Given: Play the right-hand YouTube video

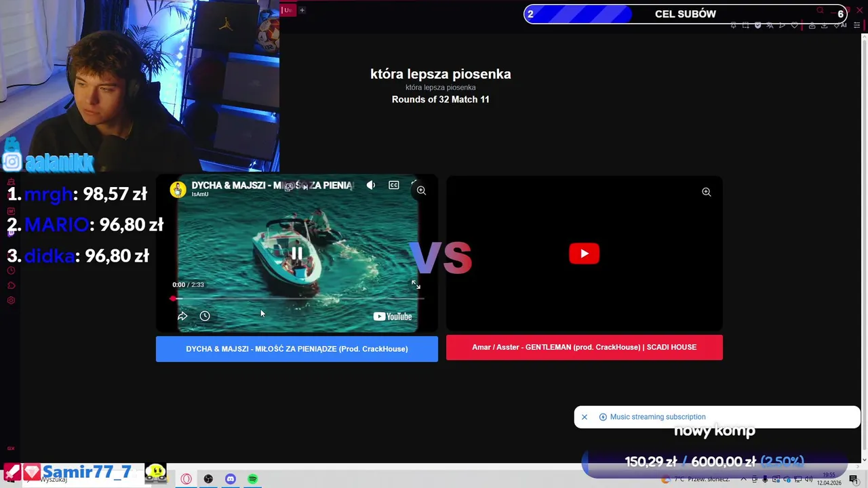Looking at the screenshot, I should pyautogui.click(x=584, y=253).
